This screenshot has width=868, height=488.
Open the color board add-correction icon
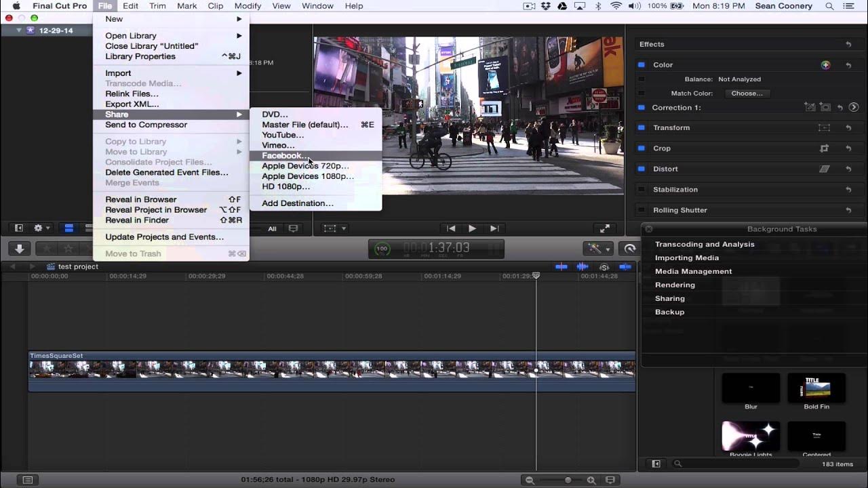[825, 65]
